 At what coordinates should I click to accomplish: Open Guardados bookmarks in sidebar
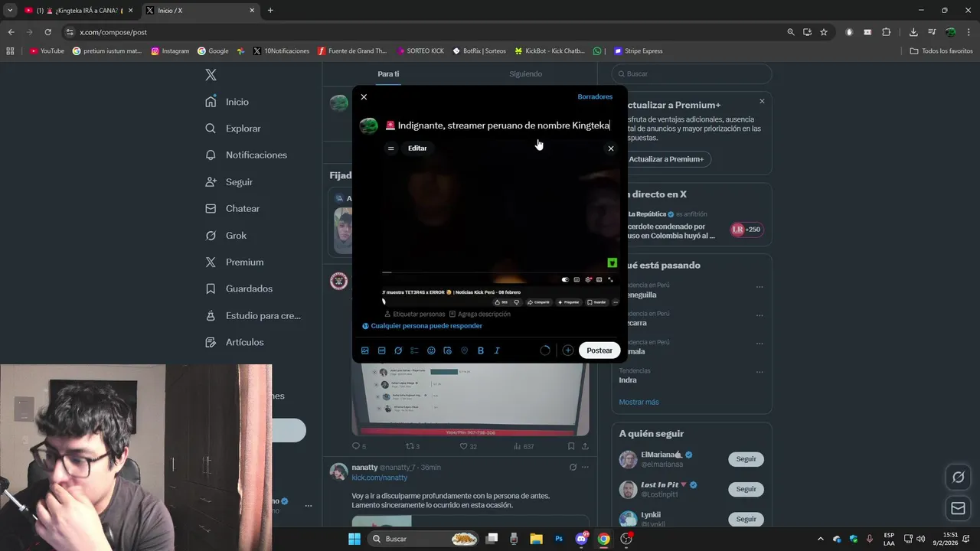(x=239, y=289)
